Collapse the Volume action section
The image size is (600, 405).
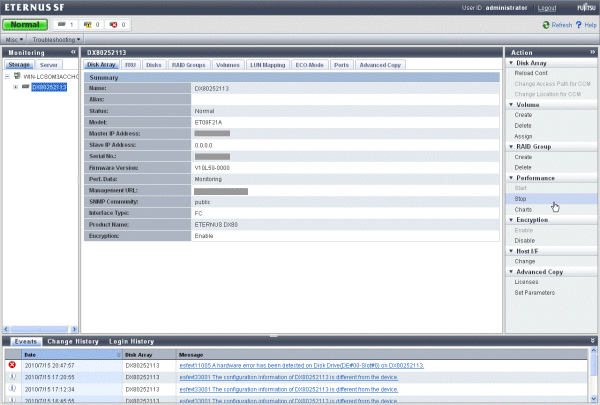[511, 105]
